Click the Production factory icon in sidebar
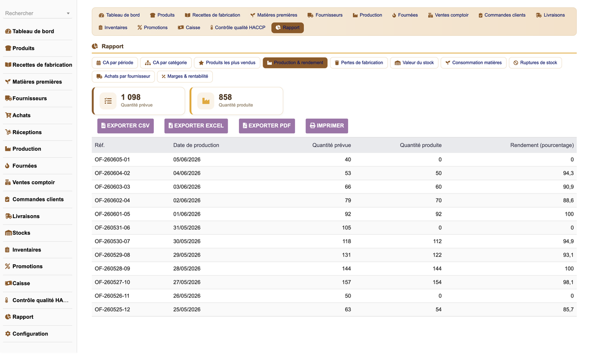 point(8,149)
